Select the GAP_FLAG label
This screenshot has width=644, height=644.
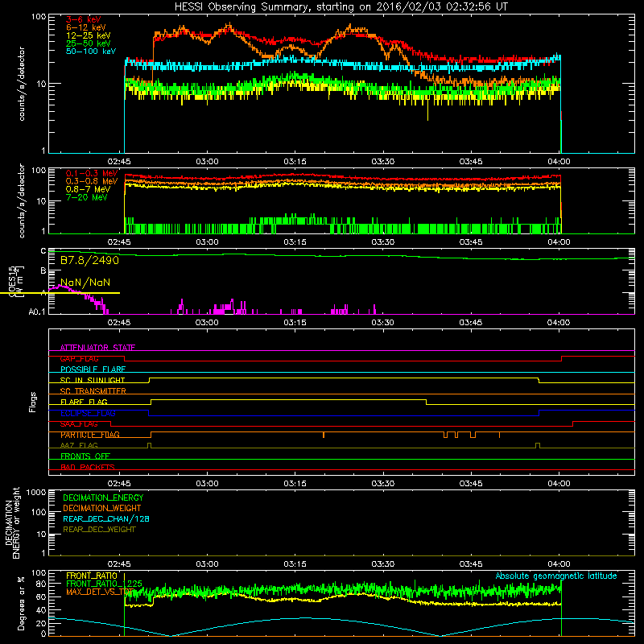pyautogui.click(x=79, y=358)
